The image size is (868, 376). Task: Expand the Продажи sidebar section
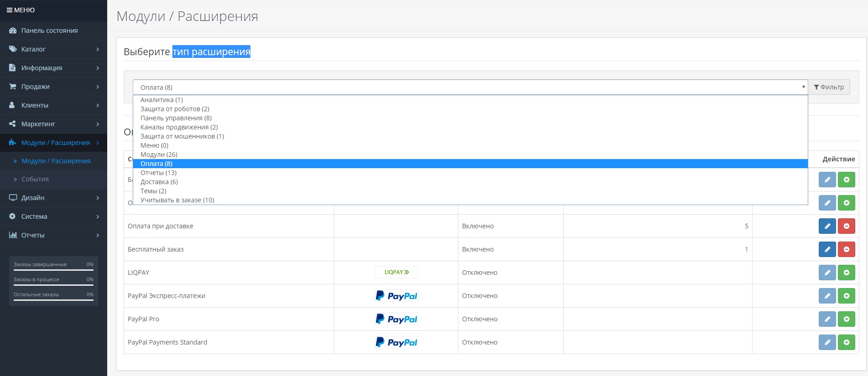coord(53,87)
